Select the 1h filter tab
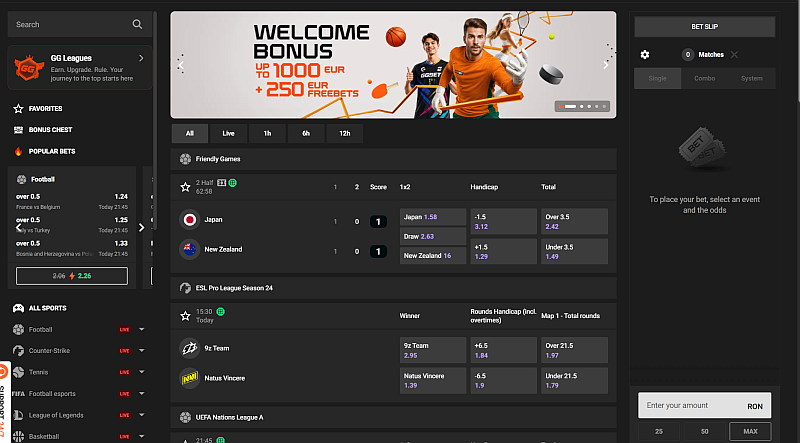Screen dimensions: 800x443 pos(267,133)
